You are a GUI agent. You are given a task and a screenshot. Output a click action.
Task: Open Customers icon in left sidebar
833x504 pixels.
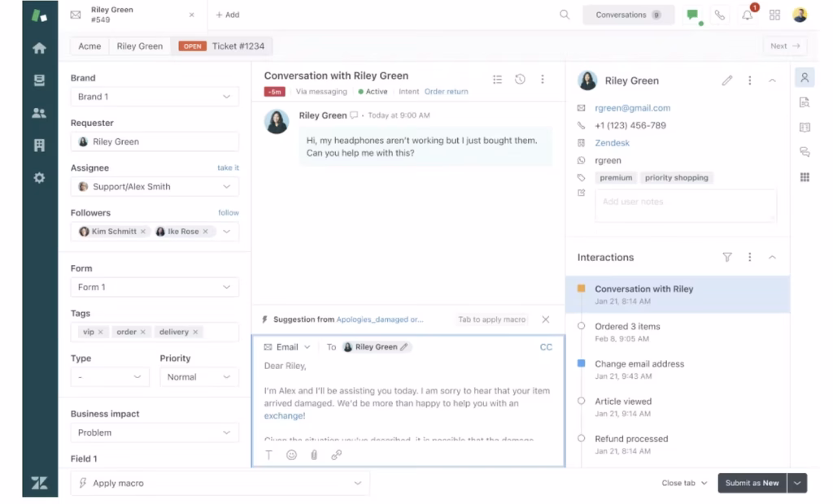pyautogui.click(x=39, y=113)
